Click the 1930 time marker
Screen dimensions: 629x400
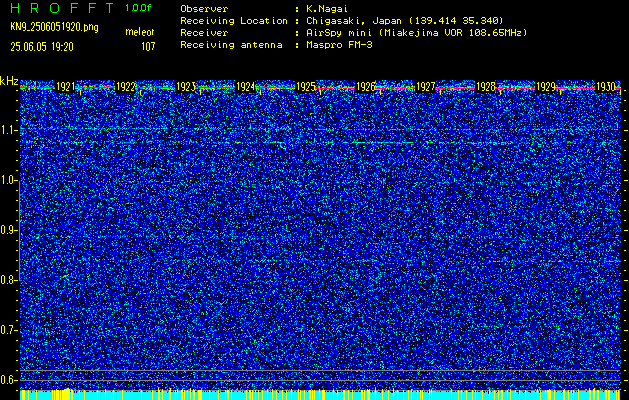[x=606, y=87]
